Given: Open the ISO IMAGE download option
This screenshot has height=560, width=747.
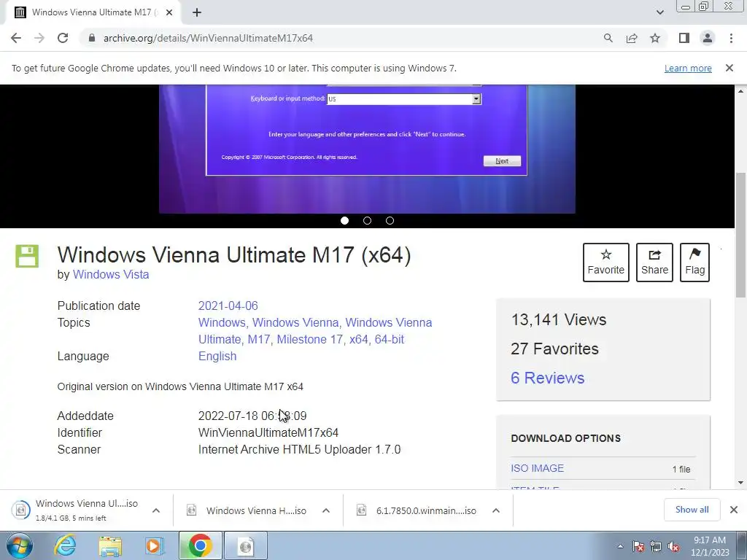Looking at the screenshot, I should pyautogui.click(x=537, y=469).
